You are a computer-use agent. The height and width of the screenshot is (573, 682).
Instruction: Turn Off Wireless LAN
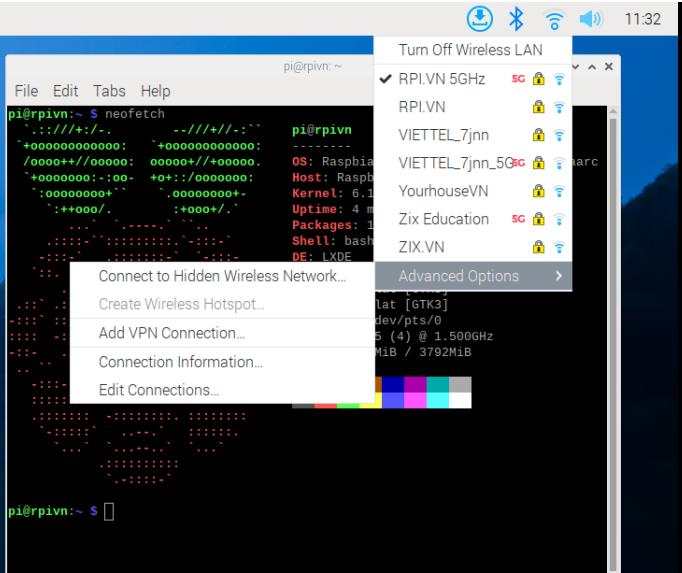[x=468, y=50]
